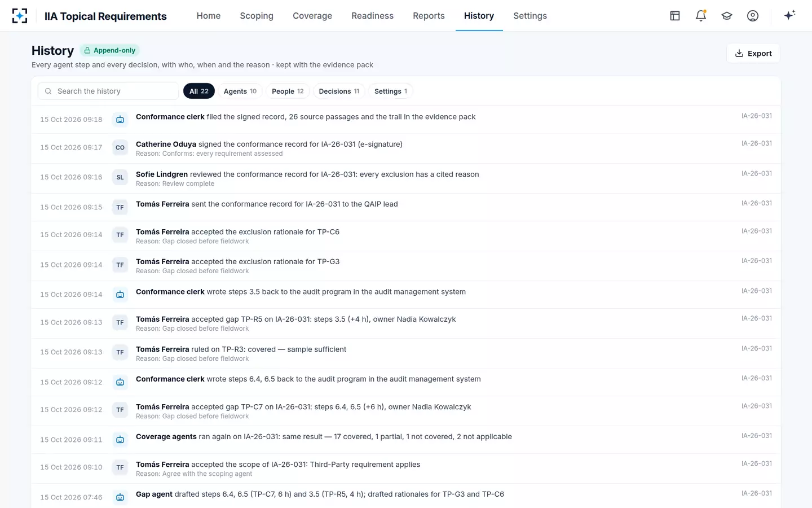The height and width of the screenshot is (508, 812).
Task: Switch to the Coverage tab
Action: tap(312, 16)
